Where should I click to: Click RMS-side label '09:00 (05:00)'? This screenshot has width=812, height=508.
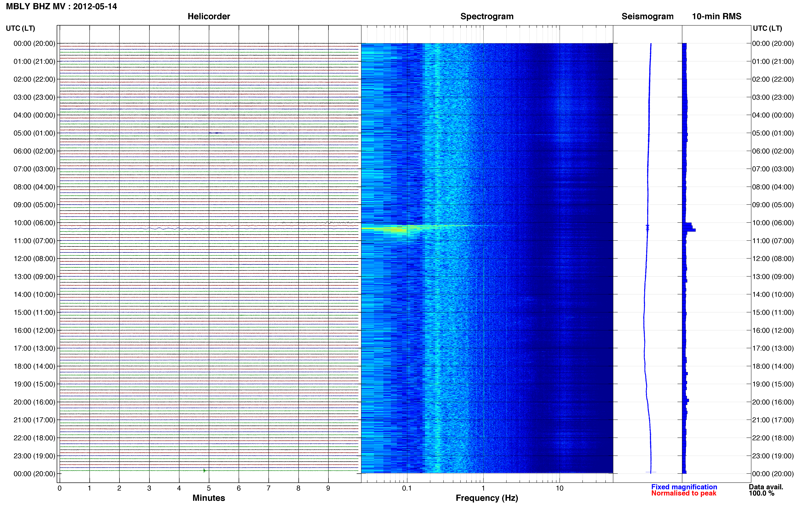click(773, 205)
